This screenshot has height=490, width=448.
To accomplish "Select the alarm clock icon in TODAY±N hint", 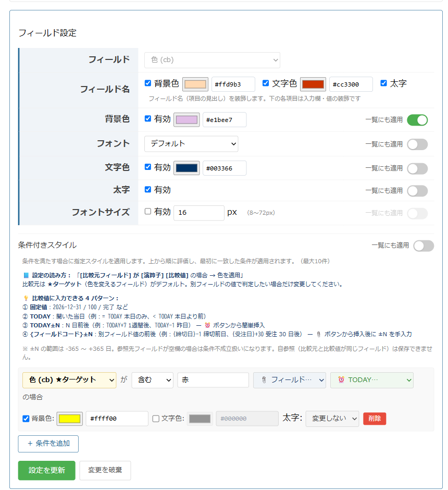I will pos(207,325).
